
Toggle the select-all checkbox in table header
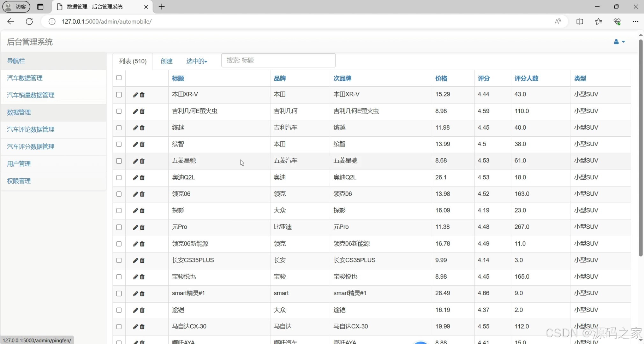click(x=119, y=78)
